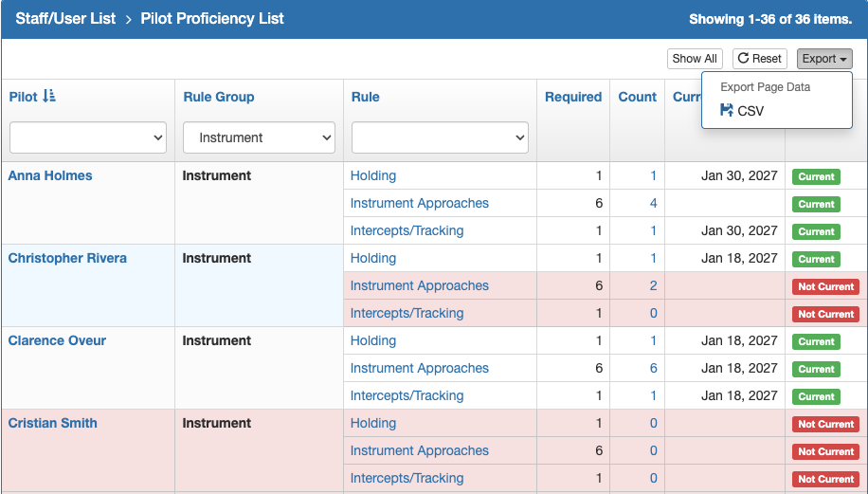Open the Rule Group filter set to Instrument
This screenshot has height=494, width=868.
[x=259, y=137]
